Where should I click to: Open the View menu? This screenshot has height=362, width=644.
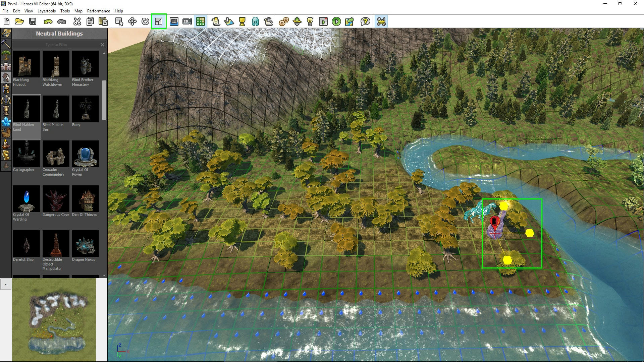click(x=29, y=11)
